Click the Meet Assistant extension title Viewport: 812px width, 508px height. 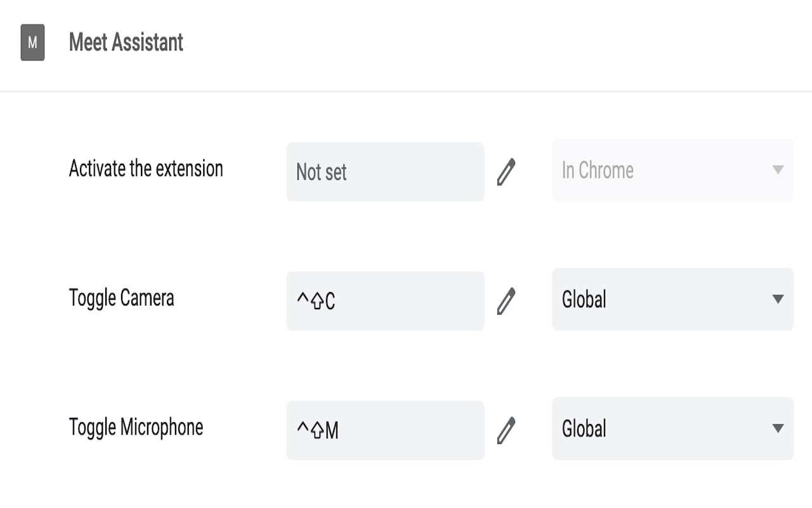(126, 43)
